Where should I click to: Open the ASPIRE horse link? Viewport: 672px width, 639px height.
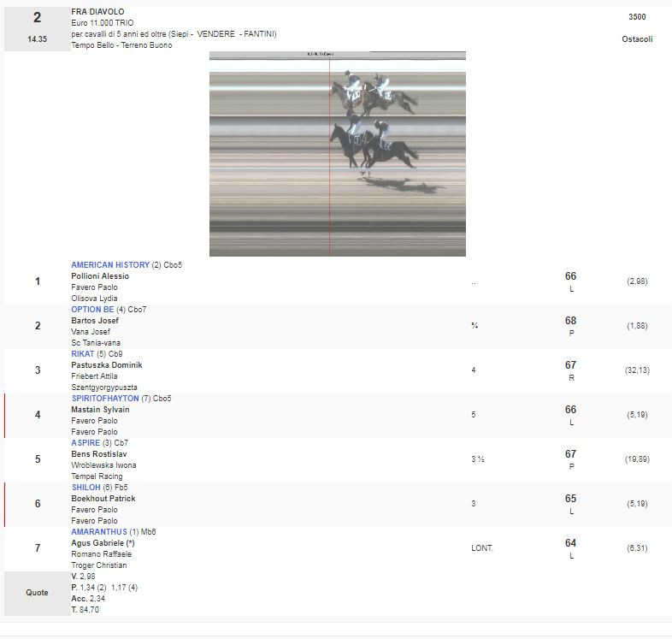(85, 443)
